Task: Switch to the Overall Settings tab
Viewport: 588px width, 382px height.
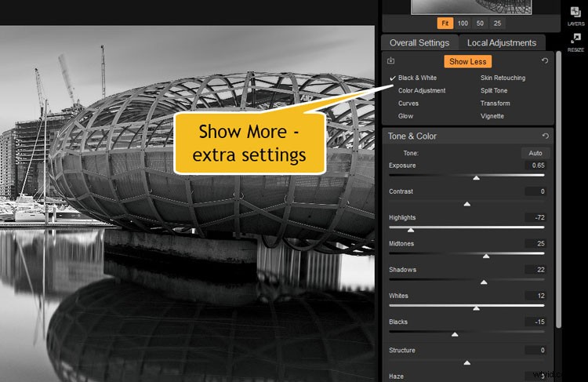Action: click(419, 43)
